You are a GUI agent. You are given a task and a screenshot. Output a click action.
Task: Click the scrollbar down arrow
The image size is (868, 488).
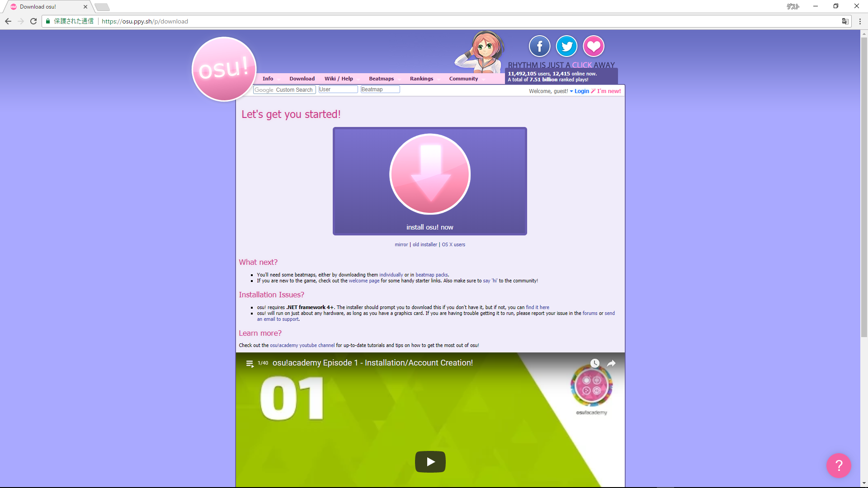pyautogui.click(x=864, y=483)
